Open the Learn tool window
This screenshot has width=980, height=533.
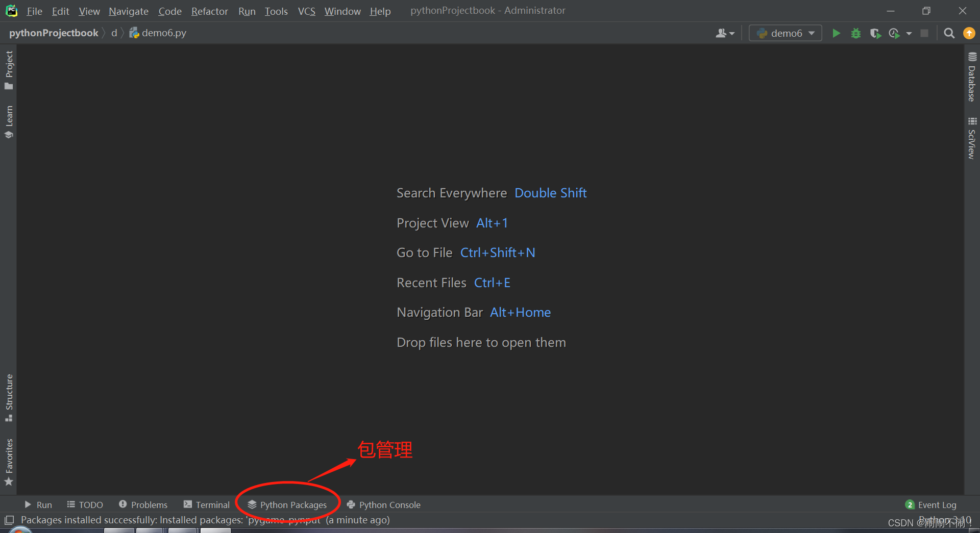point(9,121)
